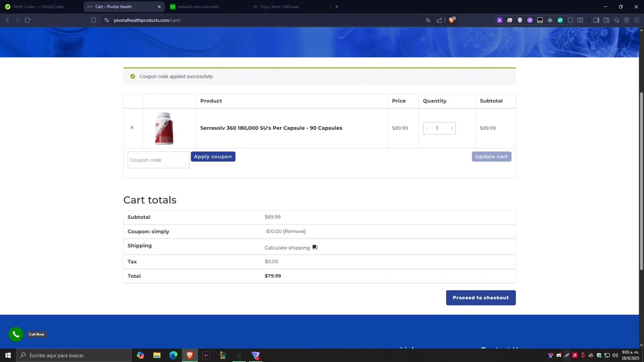Image resolution: width=644 pixels, height=362 pixels.
Task: Click Proceed to checkout button
Action: [x=481, y=298]
